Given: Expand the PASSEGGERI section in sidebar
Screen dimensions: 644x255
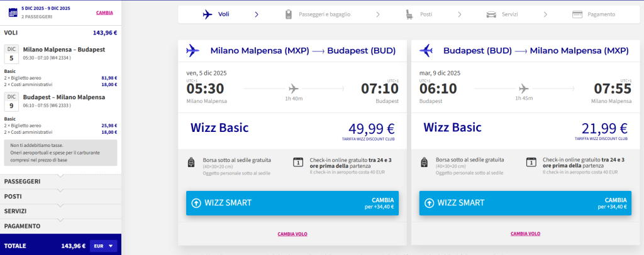Looking at the screenshot, I should coord(60,182).
